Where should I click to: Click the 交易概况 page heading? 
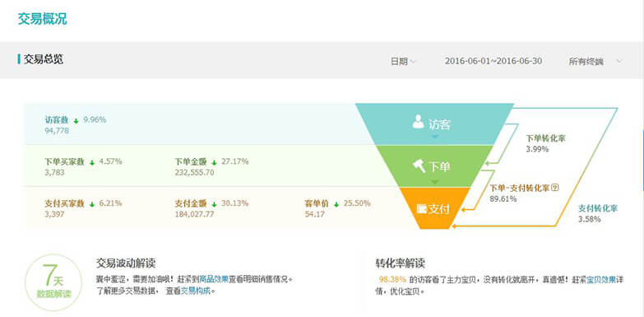pos(42,19)
